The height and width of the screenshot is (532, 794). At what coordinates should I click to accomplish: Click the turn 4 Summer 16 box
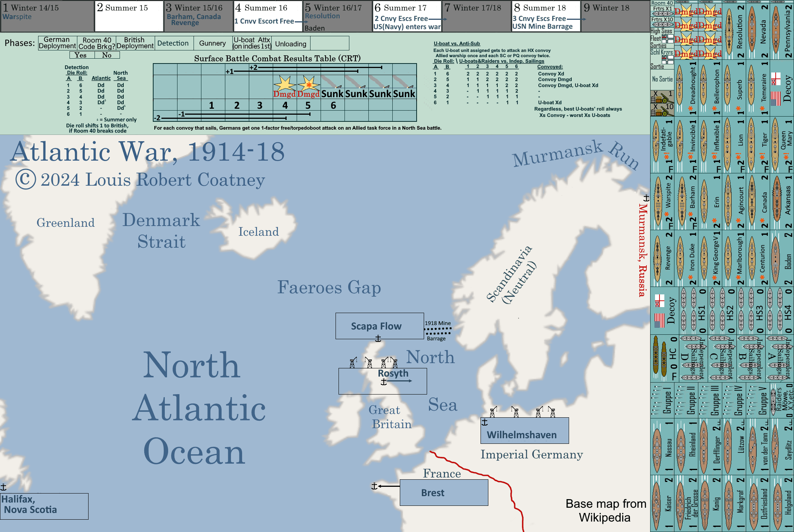click(x=268, y=16)
